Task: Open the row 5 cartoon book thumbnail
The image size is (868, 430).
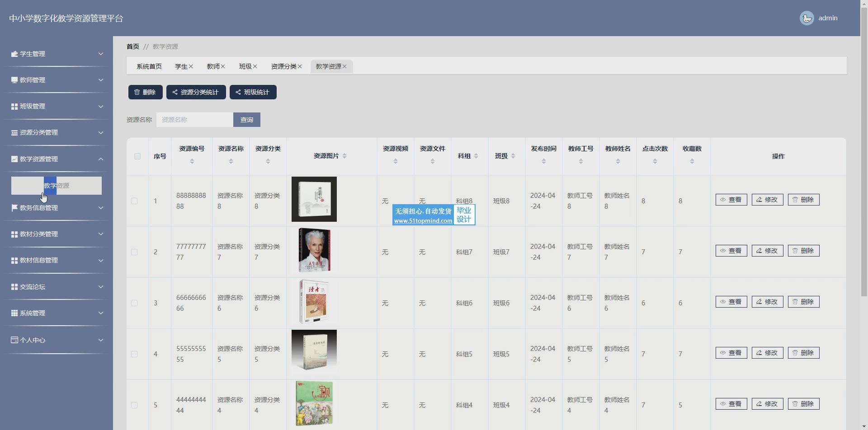Action: pos(314,403)
